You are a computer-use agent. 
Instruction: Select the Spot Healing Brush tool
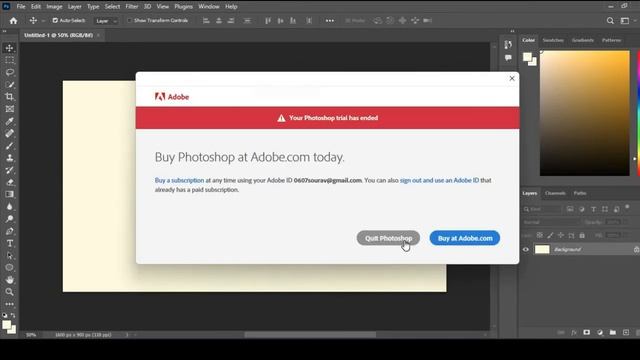(9, 133)
